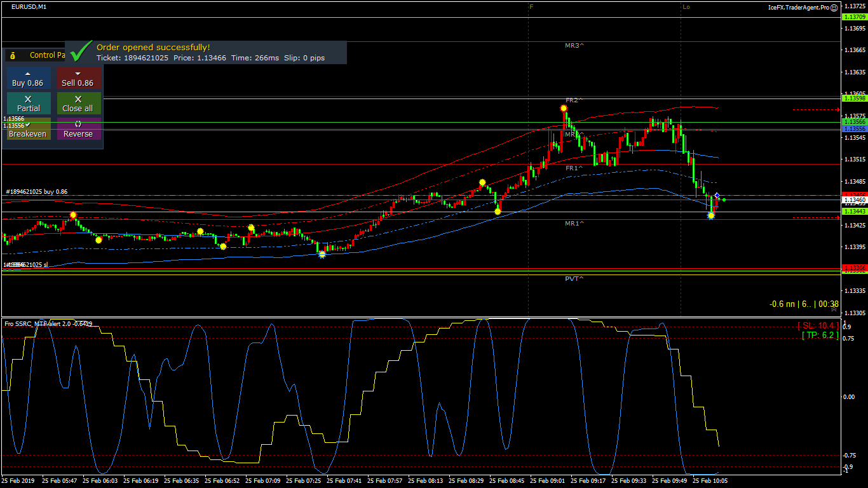Click the smiley face icon beside IceFX.TraderAgent.Pro
Screen dimensions: 868x488
point(834,8)
